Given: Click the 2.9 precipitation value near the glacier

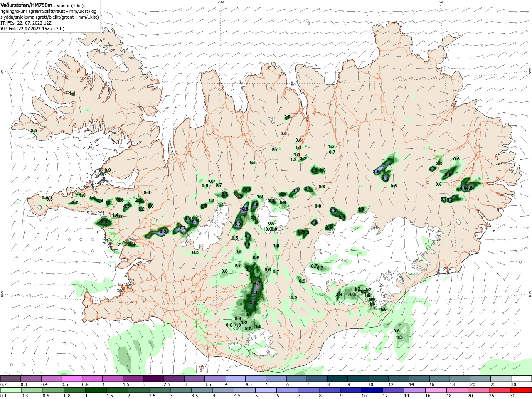Looking at the screenshot, I should pos(339,295).
